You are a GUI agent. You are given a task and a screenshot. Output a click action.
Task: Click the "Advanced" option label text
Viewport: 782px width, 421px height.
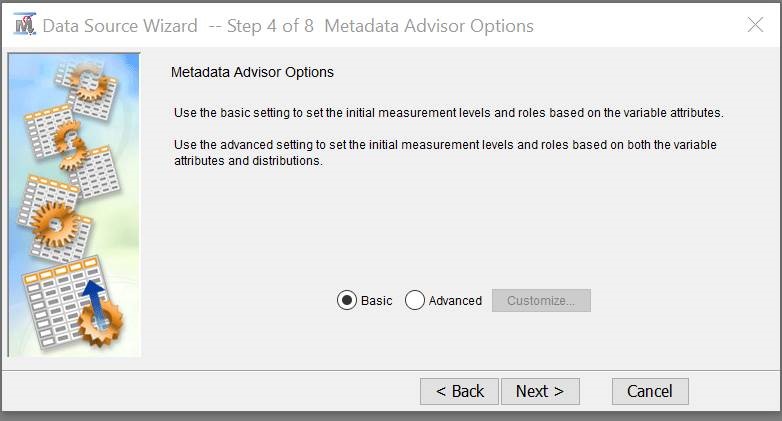(x=455, y=301)
